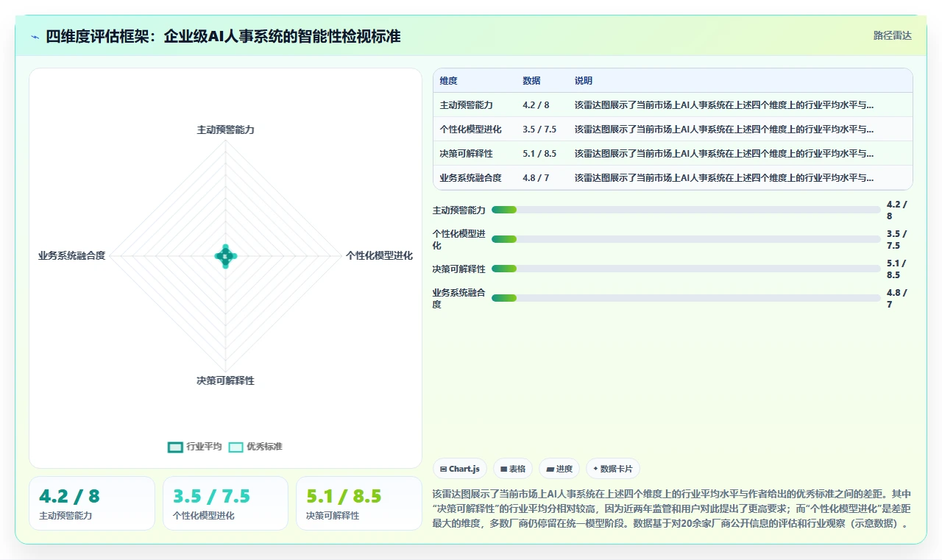Toggle the 行业平均 legend item
The width and height of the screenshot is (942, 560).
tap(195, 447)
